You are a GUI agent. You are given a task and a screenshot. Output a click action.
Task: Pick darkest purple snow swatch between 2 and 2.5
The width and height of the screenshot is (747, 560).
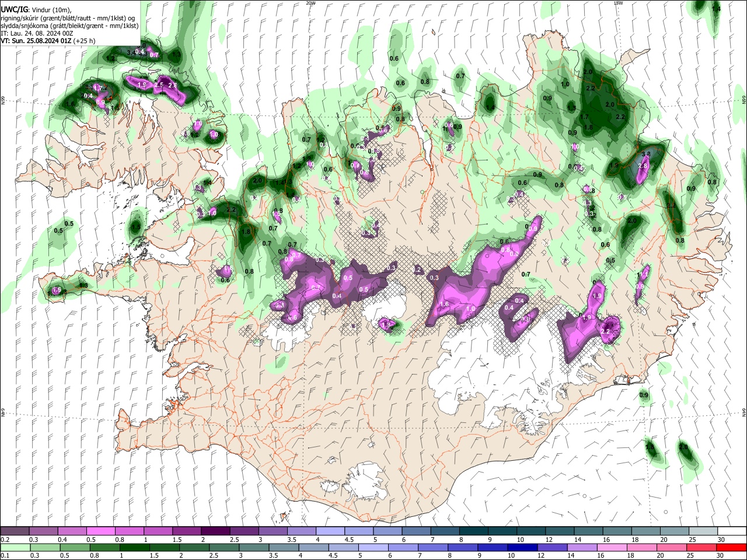point(215,531)
